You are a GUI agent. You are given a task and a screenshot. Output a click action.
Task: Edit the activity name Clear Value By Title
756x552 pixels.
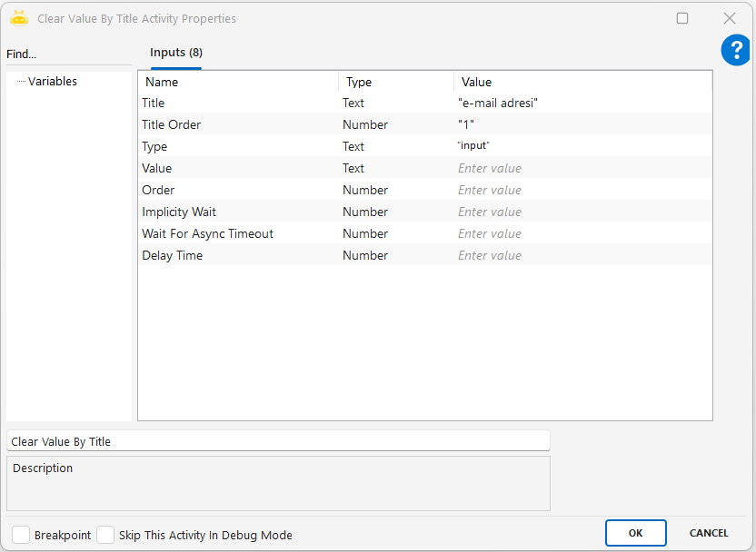click(278, 441)
